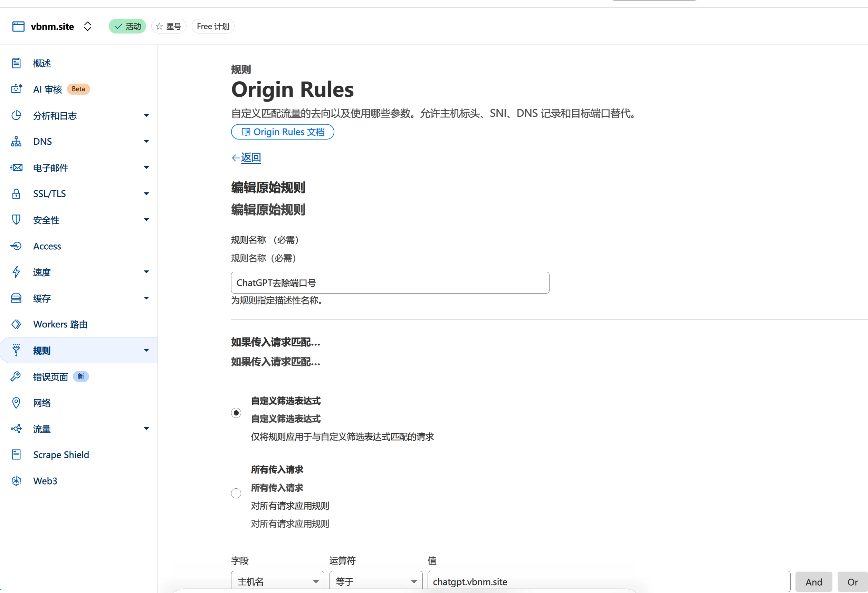868x593 pixels.
Task: Expand the DNS submenu arrow
Action: click(x=146, y=141)
